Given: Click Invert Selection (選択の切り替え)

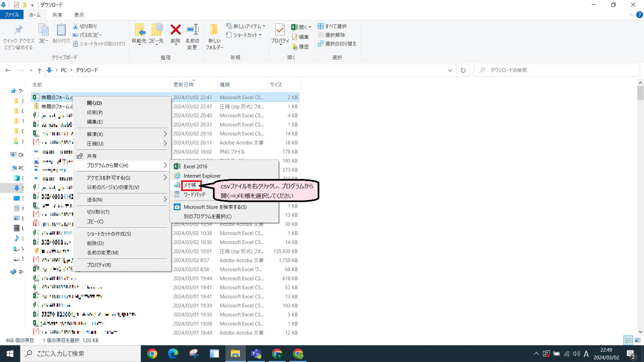Looking at the screenshot, I should pos(337,44).
